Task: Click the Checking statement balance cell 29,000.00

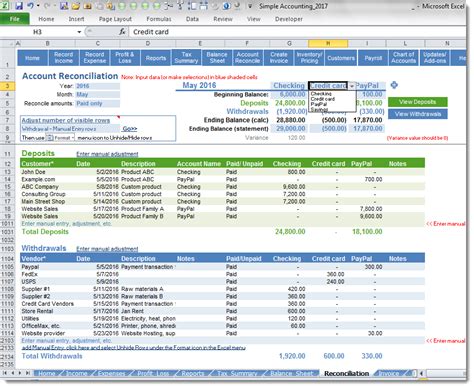Action: pos(289,129)
